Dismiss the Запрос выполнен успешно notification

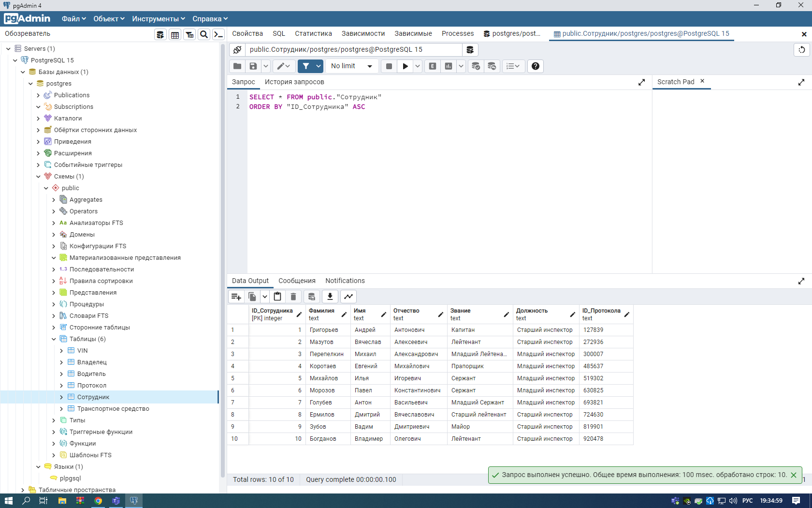(x=794, y=475)
